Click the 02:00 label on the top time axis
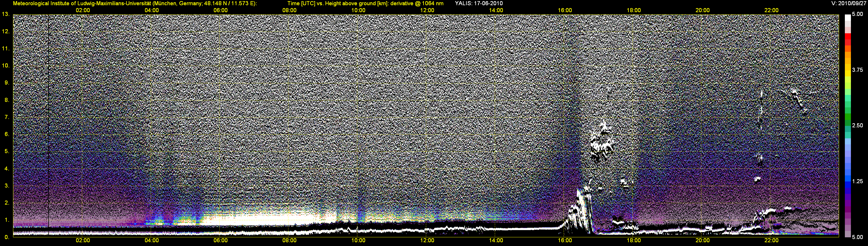This screenshot has height=246, width=868. coord(82,10)
